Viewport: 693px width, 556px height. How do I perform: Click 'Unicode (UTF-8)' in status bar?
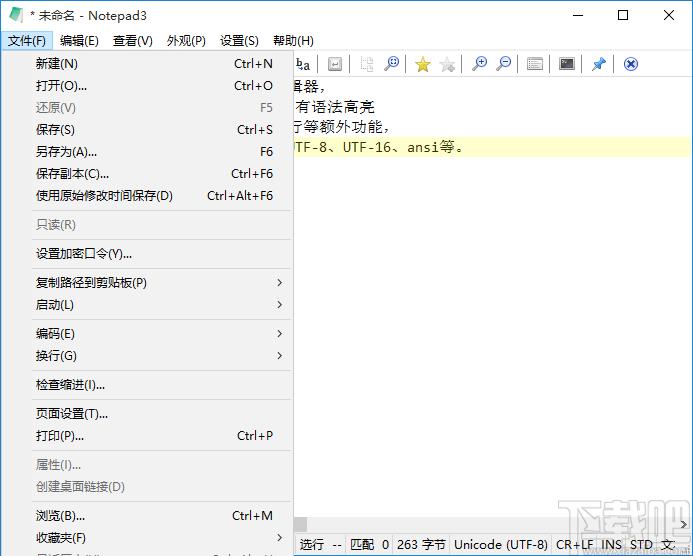click(501, 545)
